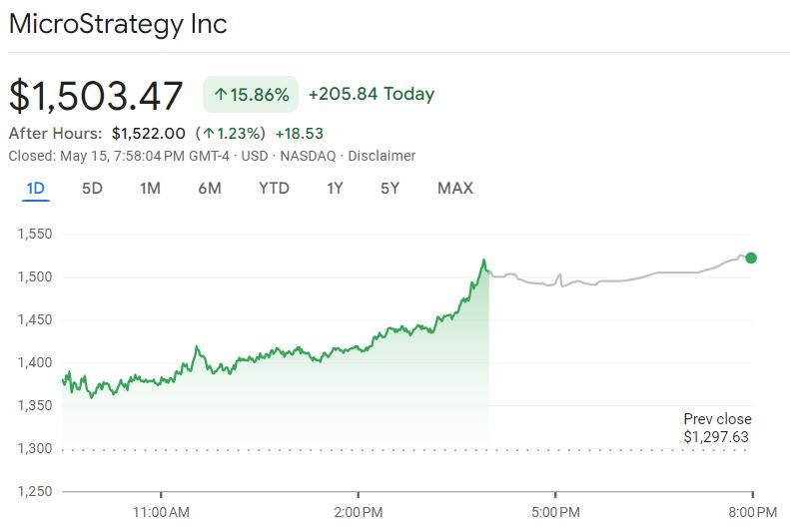Screen dimensions: 790x532
Task: Click the up arrow beside after-hours 1.23%
Action: pos(208,134)
